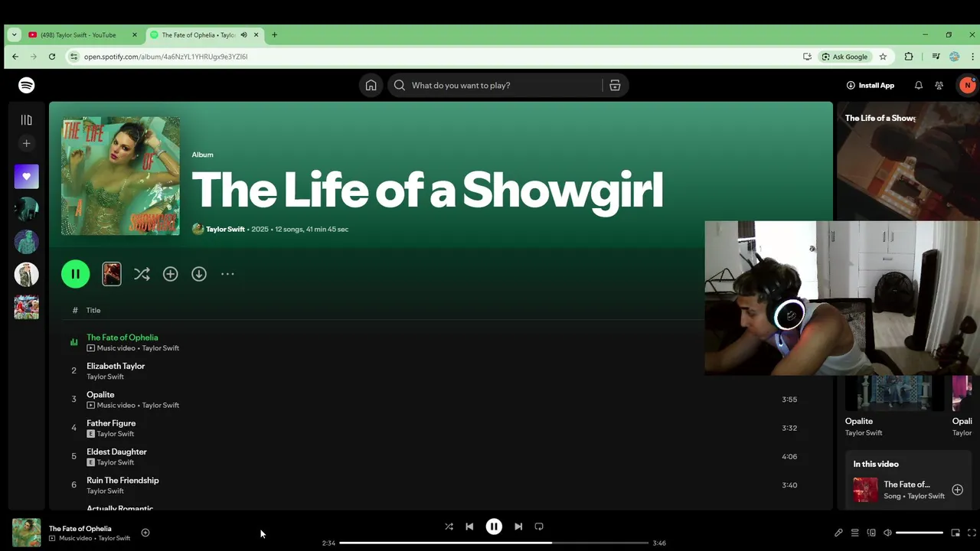Click the Spotify logo icon

27,85
